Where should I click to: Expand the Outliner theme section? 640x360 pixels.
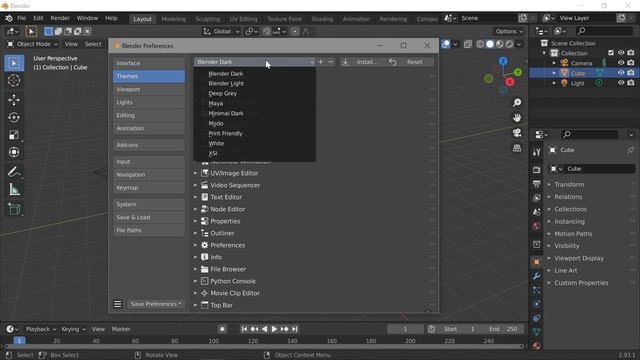click(x=195, y=233)
